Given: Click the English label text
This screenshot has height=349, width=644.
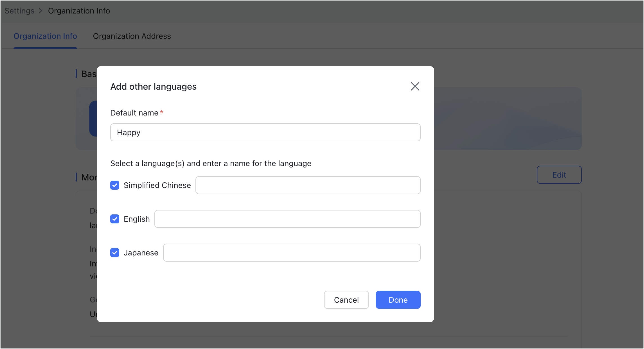Looking at the screenshot, I should 137,219.
